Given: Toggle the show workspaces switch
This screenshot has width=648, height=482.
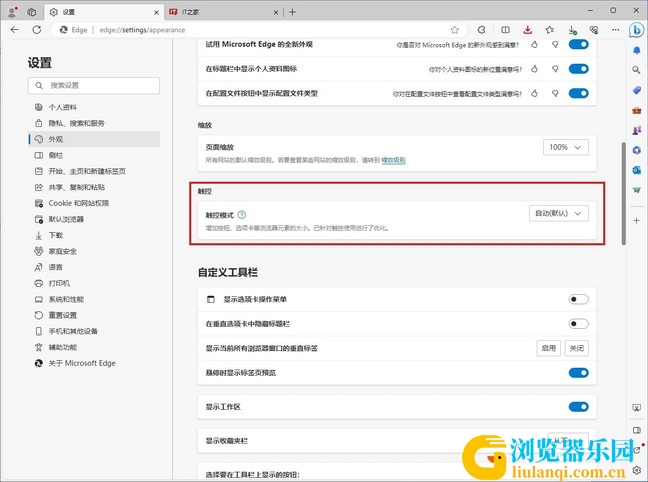Looking at the screenshot, I should pos(578,407).
